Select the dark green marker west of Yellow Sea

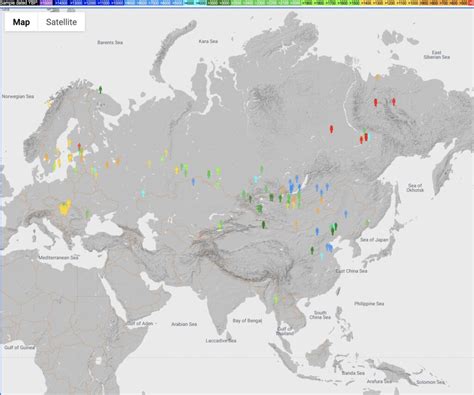pyautogui.click(x=312, y=250)
